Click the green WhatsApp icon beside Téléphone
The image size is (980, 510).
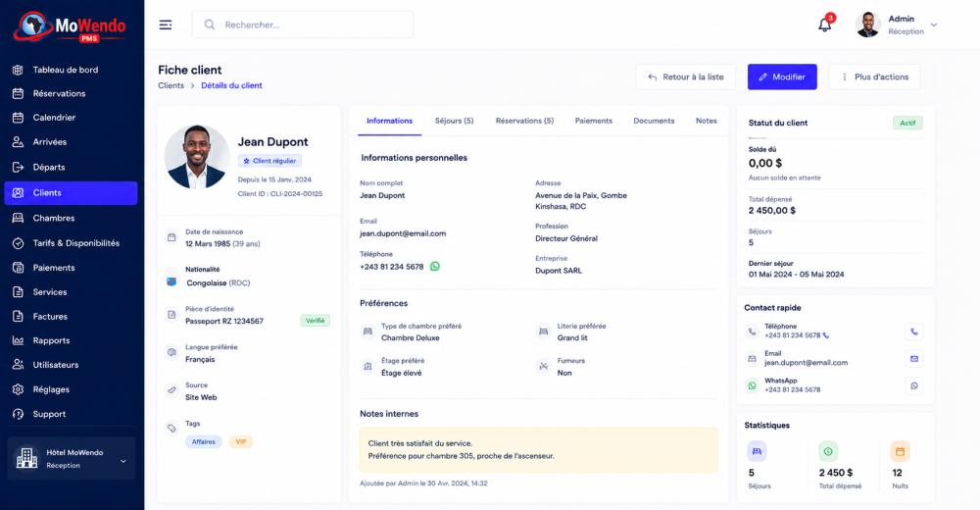coord(435,267)
